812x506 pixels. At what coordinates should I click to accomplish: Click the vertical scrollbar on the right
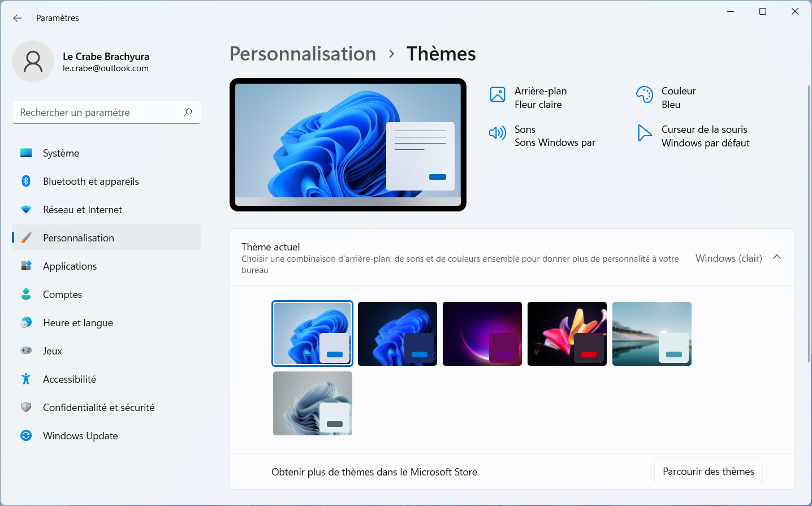click(x=809, y=223)
